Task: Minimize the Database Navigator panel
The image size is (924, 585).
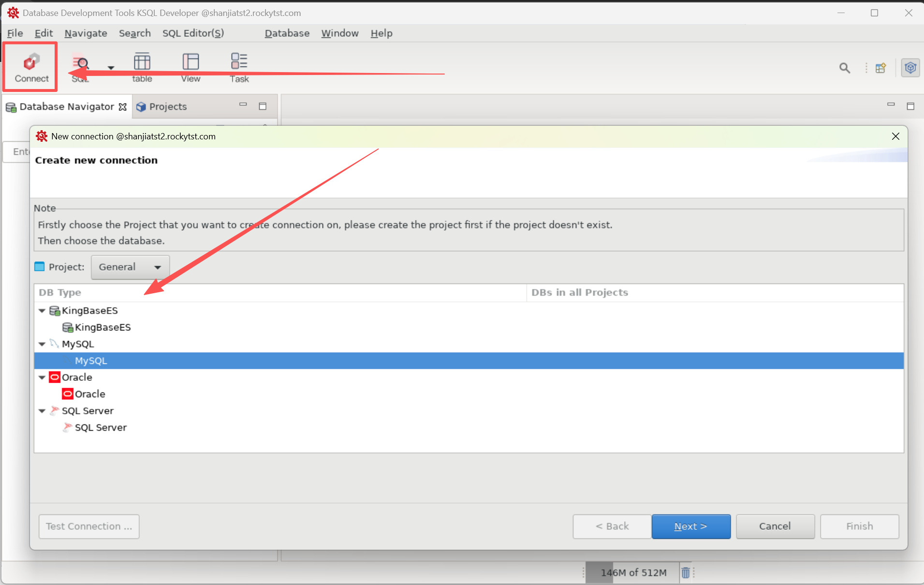Action: (243, 105)
